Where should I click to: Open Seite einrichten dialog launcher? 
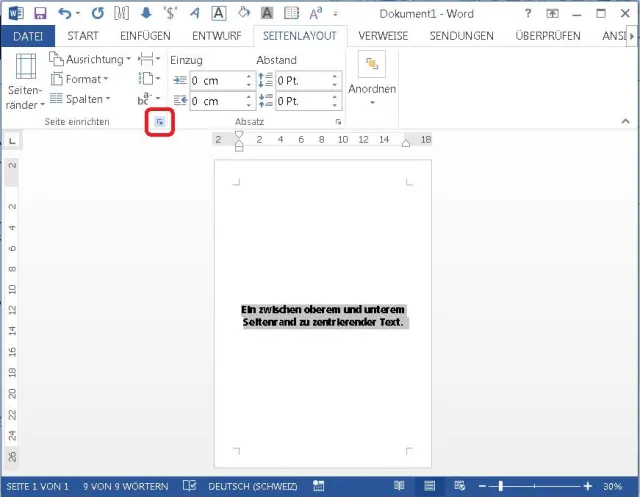point(159,122)
